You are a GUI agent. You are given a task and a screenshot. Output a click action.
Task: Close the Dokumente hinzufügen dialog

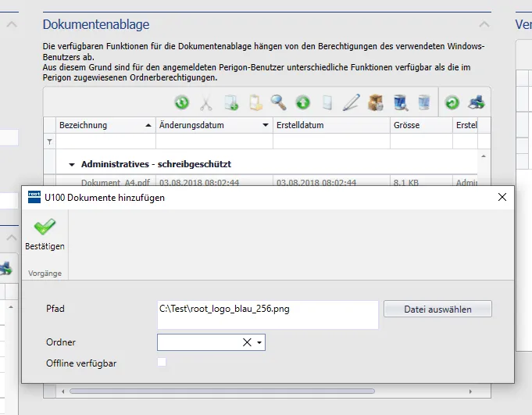[502, 197]
